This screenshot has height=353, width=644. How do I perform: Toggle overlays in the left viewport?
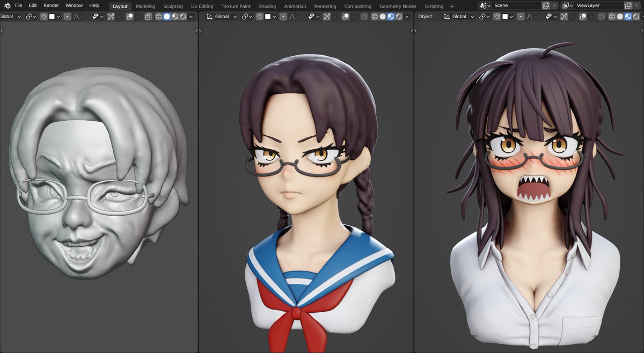[x=129, y=17]
